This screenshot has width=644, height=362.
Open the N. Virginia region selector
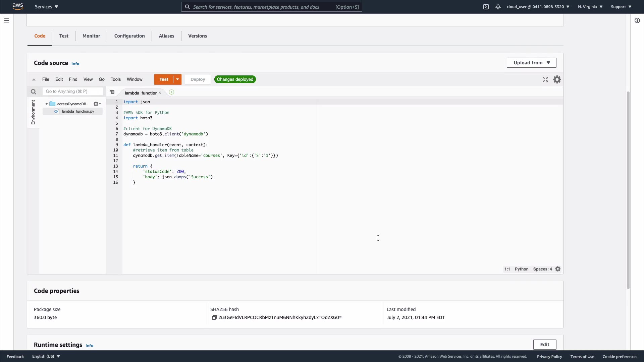click(x=590, y=7)
